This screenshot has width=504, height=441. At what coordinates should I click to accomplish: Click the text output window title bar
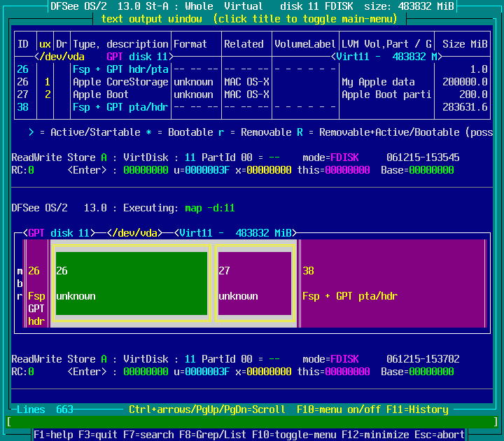pos(248,19)
